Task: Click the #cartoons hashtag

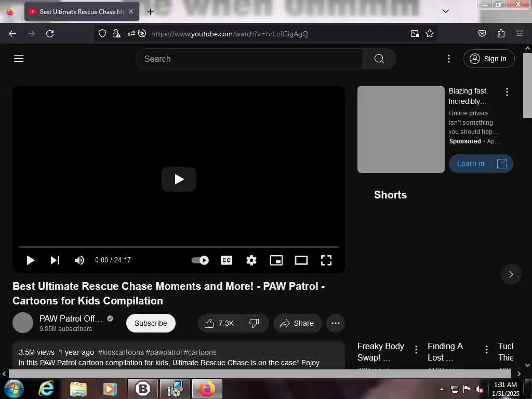Action: point(200,352)
